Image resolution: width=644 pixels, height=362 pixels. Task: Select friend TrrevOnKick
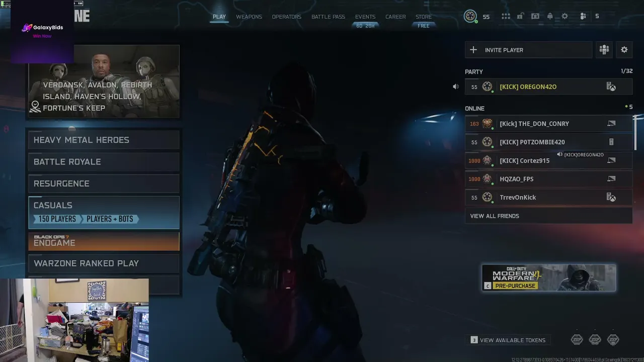pos(548,197)
